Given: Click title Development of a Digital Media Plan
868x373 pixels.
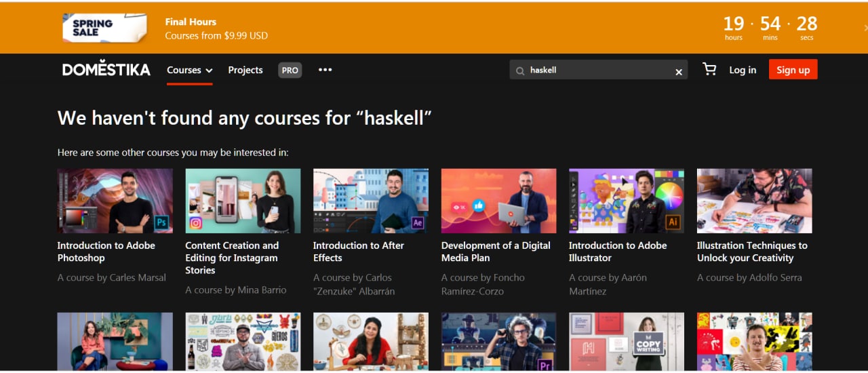Looking at the screenshot, I should pyautogui.click(x=496, y=252).
